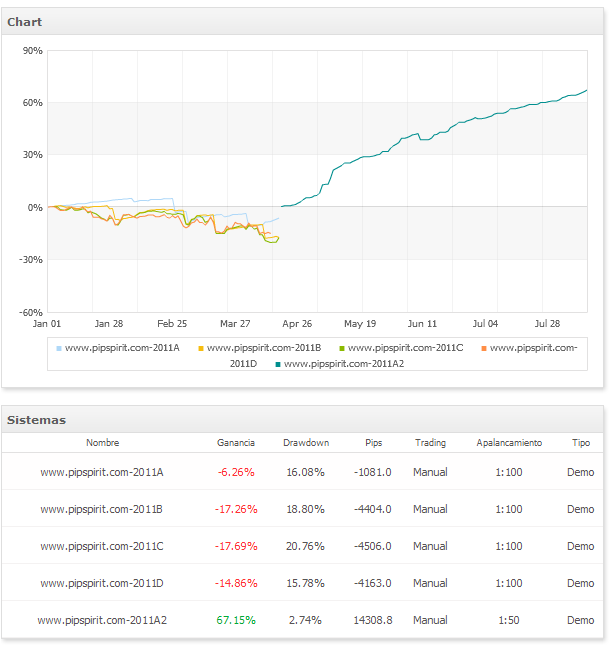Viewport: 610px width, 646px height.
Task: Click the 2011A2 teal legend swatch
Action: click(278, 364)
